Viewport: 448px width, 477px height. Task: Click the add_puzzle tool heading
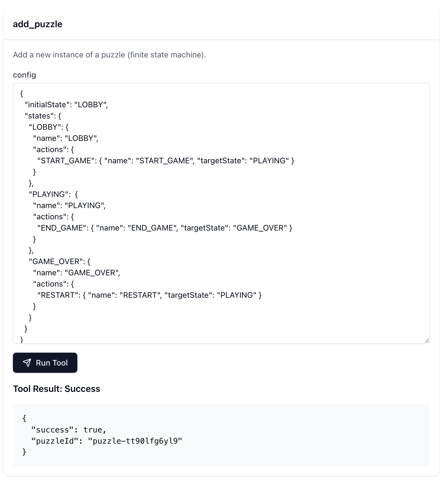(38, 24)
